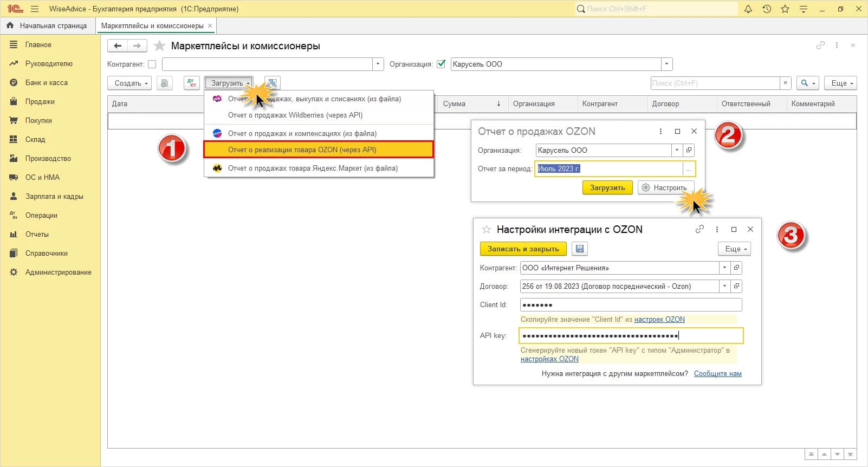Click the save diskette icon in OZON settings
The height and width of the screenshot is (467, 868).
click(x=580, y=249)
